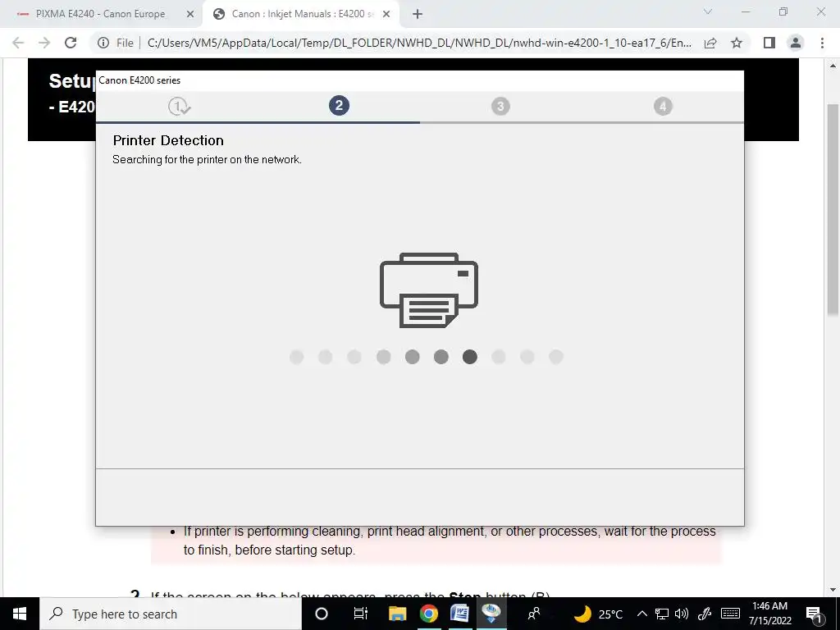This screenshot has height=630, width=840.
Task: Open the touch keyboard icon
Action: click(730, 614)
